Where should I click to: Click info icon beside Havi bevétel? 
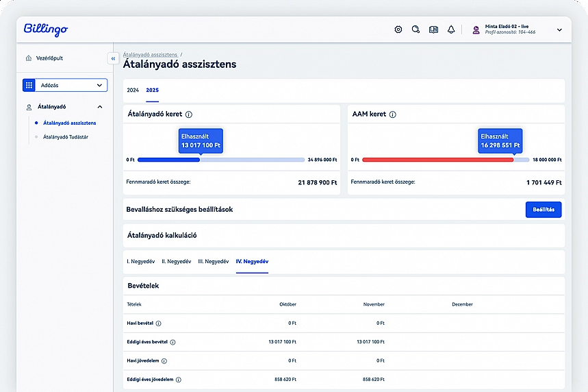159,323
